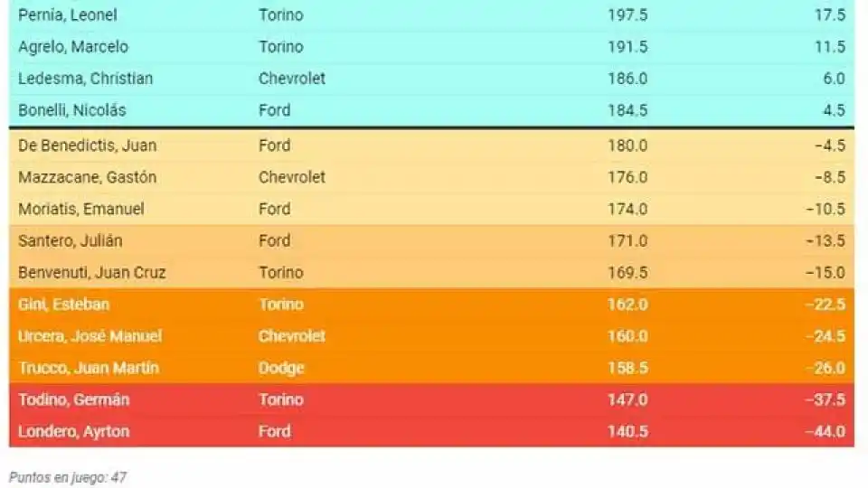Click the Dodge brand cell for Trucco

[281, 368]
